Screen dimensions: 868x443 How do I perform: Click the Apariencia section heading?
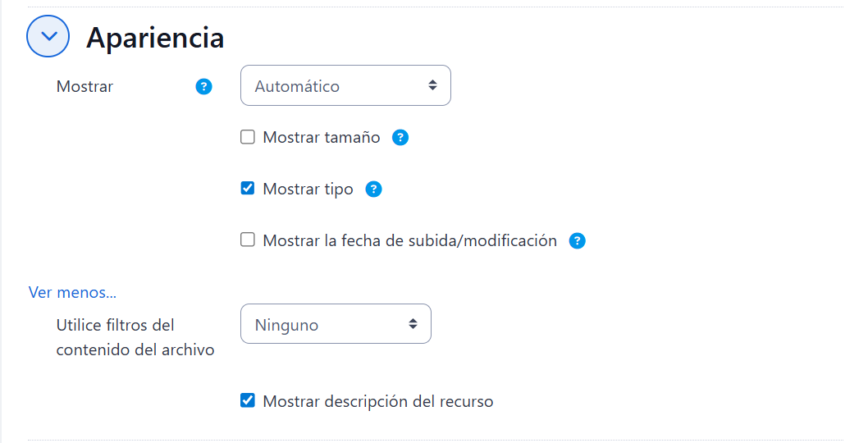tap(155, 38)
